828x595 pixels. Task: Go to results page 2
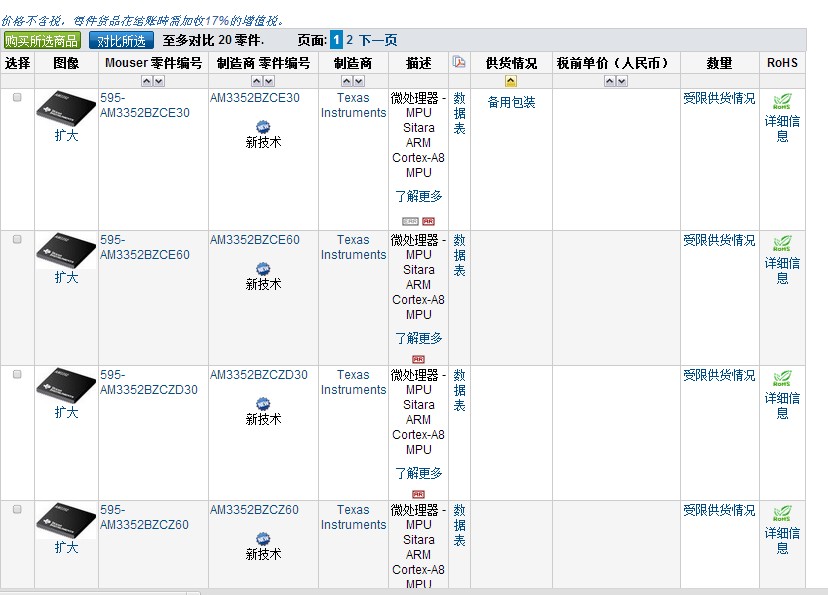tap(349, 40)
